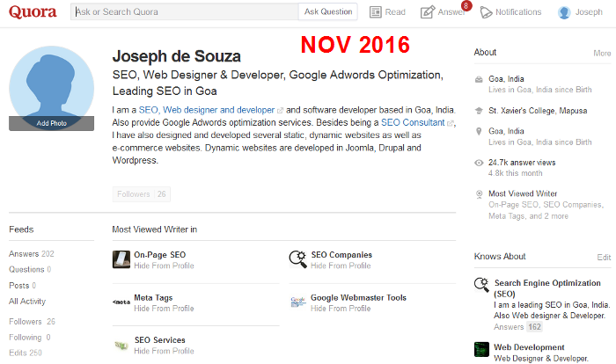Select the work briefcase icon beside Goa, India
Image resolution: width=616 pixels, height=364 pixels.
click(479, 79)
